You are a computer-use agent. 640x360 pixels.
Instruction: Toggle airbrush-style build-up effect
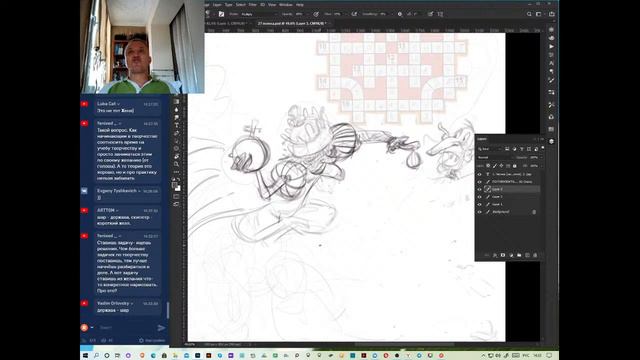click(x=354, y=14)
